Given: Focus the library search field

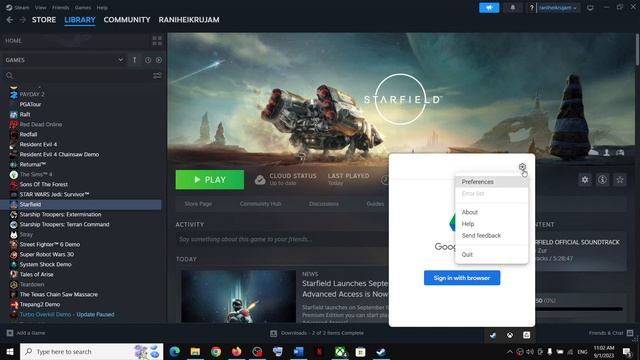Looking at the screenshot, I should pyautogui.click(x=78, y=76).
